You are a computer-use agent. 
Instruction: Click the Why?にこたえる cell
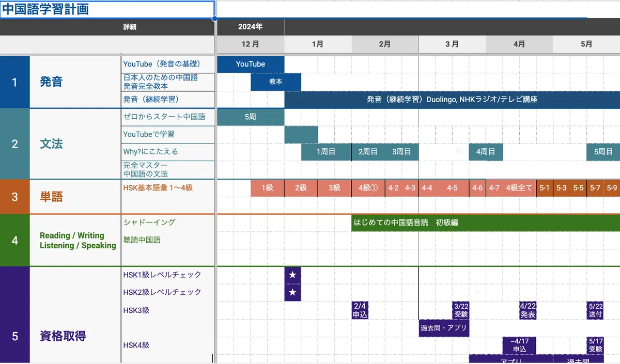tap(168, 152)
